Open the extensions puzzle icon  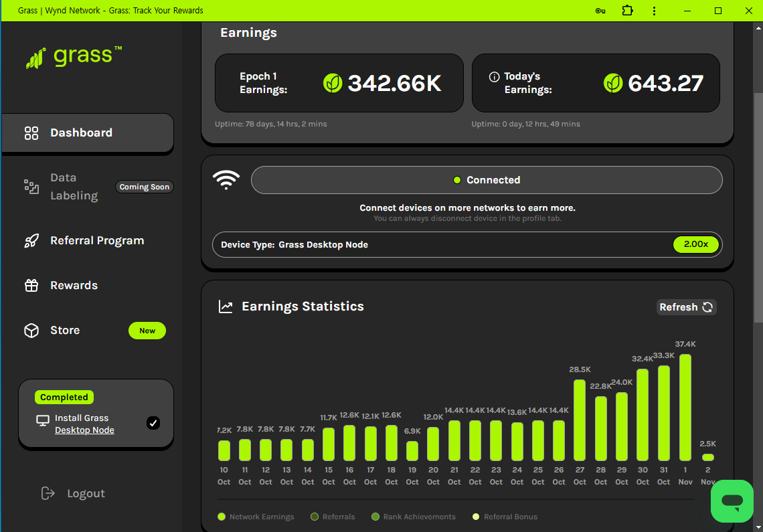click(627, 10)
